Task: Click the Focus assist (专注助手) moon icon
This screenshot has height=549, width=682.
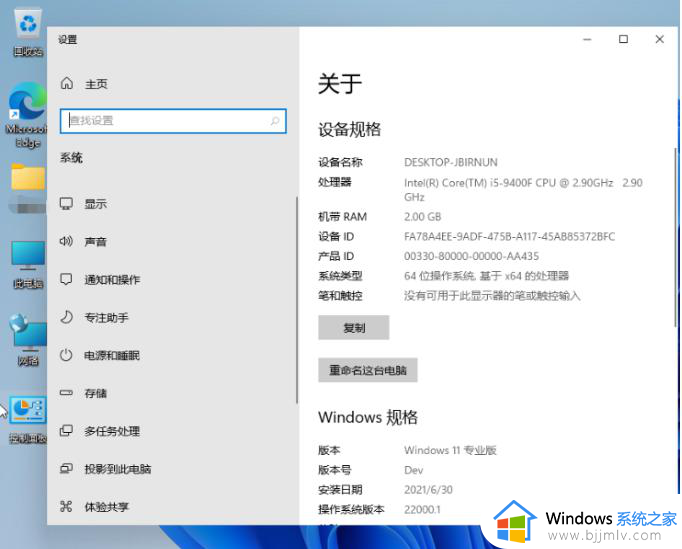Action: pos(66,317)
